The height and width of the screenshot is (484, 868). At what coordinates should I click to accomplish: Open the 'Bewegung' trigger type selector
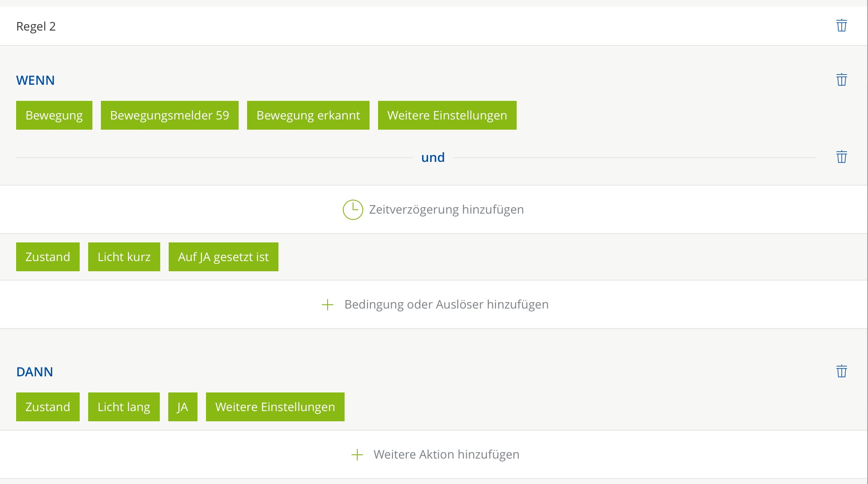[54, 115]
